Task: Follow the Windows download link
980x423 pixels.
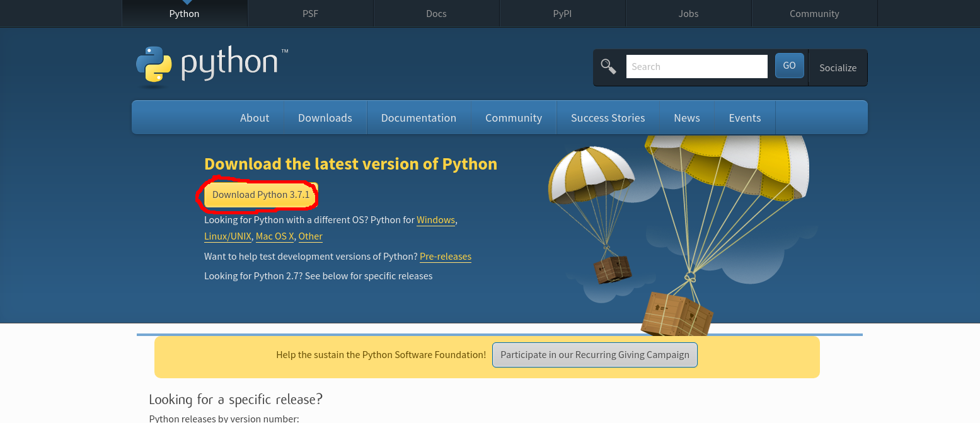Action: [x=435, y=220]
